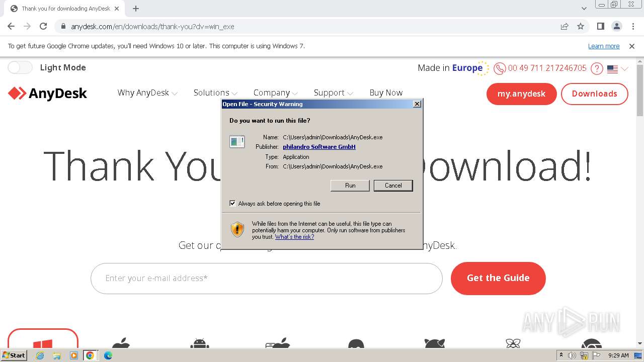Open the Windows Start menu

point(14,355)
